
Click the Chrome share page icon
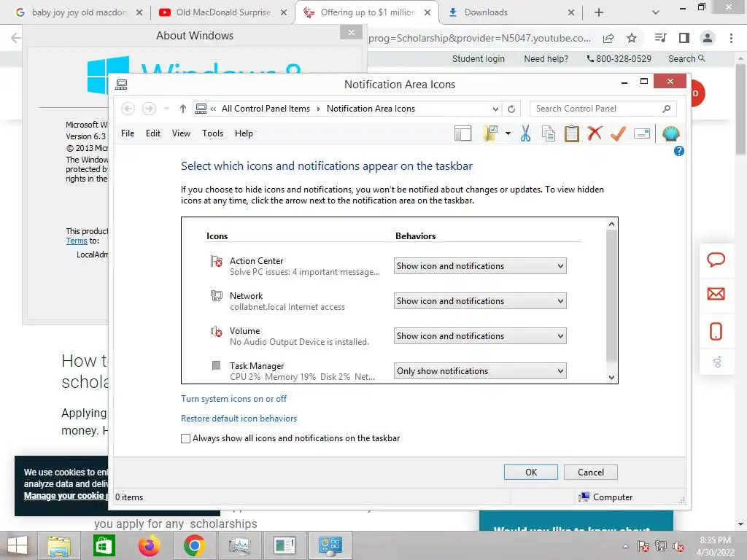pos(608,38)
